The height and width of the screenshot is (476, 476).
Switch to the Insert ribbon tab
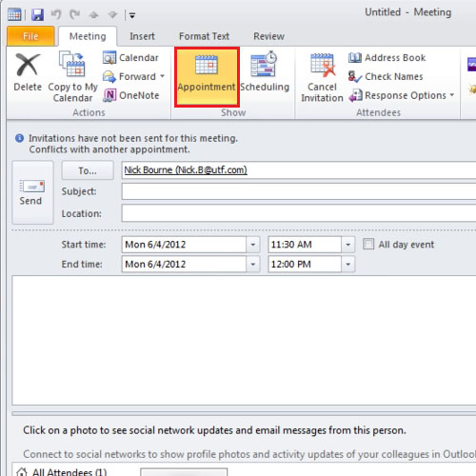point(142,36)
